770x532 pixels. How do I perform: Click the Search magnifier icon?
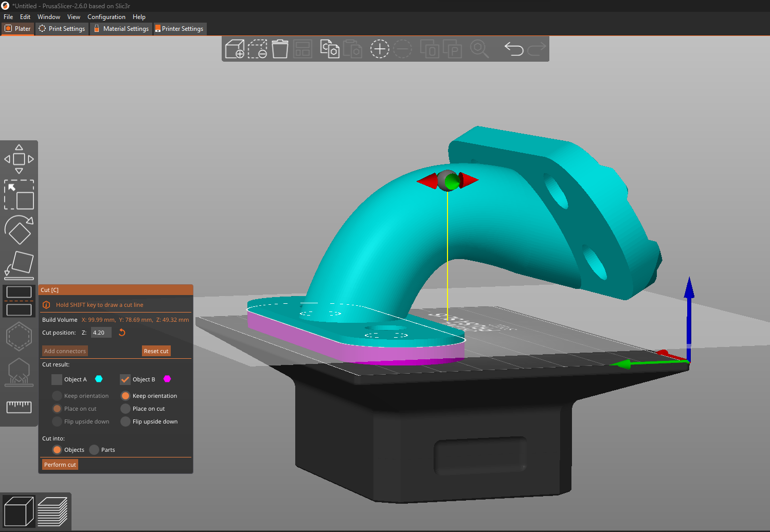pos(479,49)
